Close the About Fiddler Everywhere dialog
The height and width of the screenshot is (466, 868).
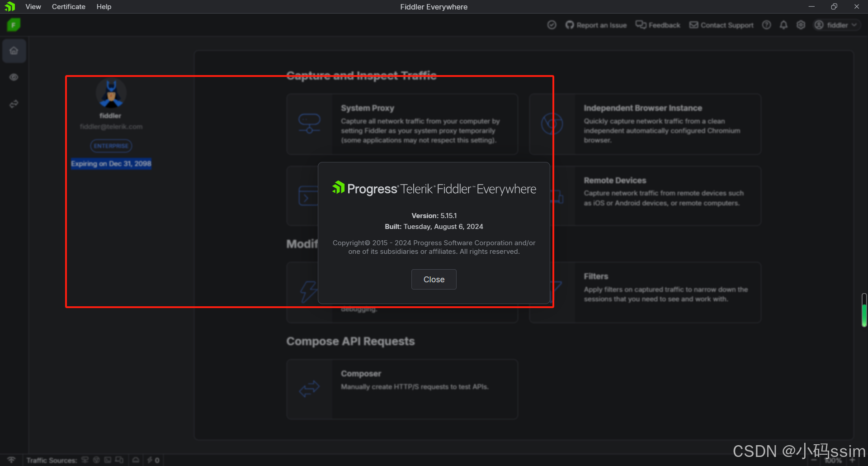click(x=434, y=280)
